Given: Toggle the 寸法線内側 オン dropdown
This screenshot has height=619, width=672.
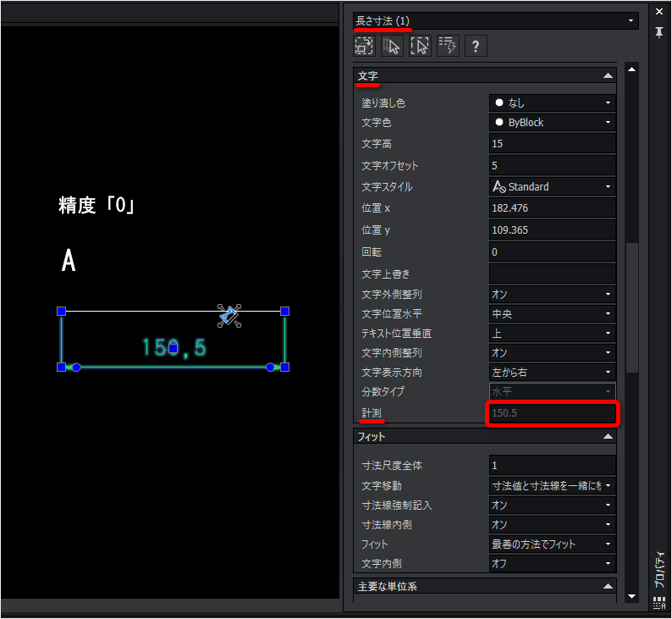Looking at the screenshot, I should pyautogui.click(x=553, y=525).
